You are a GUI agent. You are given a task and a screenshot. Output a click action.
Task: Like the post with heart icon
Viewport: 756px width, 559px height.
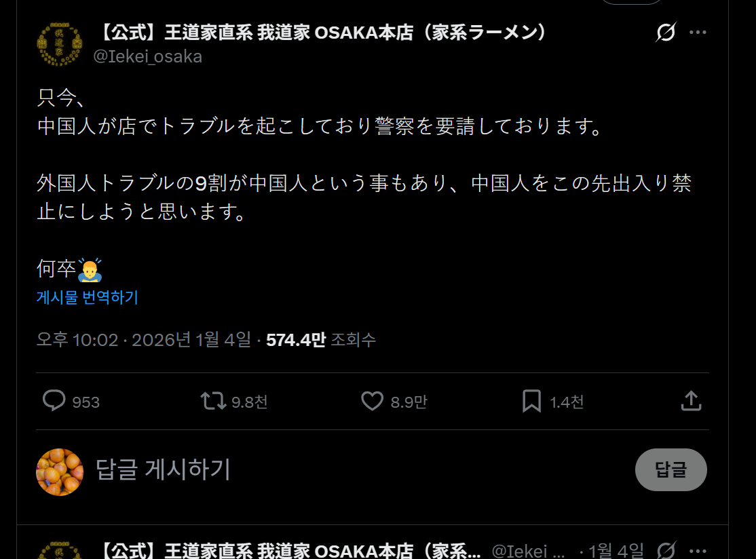pyautogui.click(x=372, y=401)
